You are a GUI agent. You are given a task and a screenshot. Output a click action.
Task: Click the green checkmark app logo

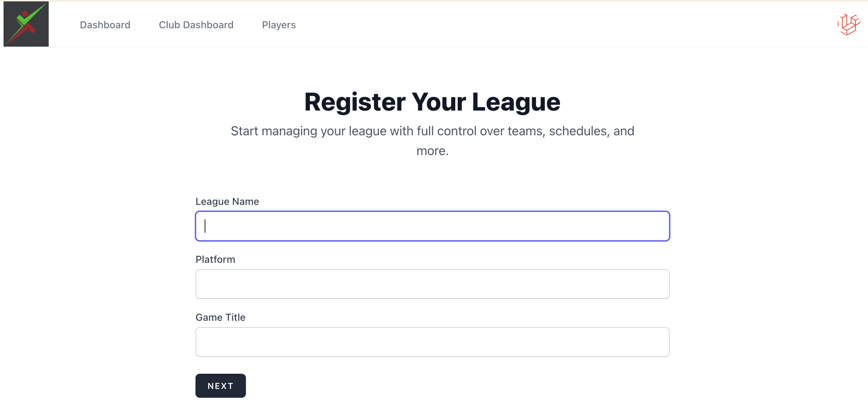click(x=26, y=24)
